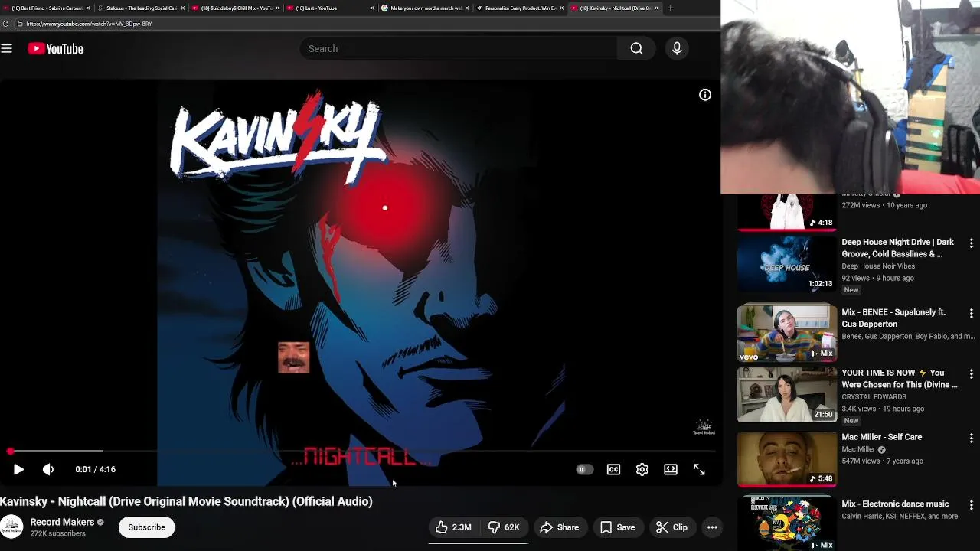Open the player settings gear
Screen dimensions: 980x551
[642, 469]
